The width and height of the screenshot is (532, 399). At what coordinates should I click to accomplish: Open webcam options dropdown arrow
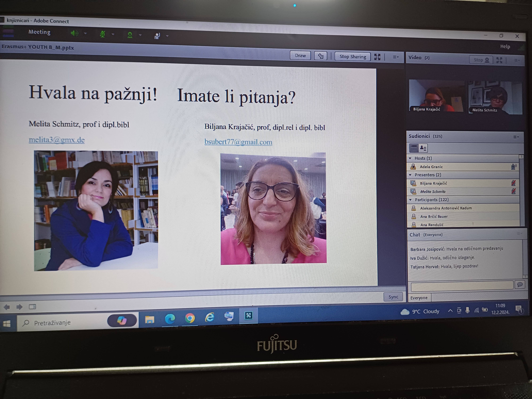coord(140,35)
